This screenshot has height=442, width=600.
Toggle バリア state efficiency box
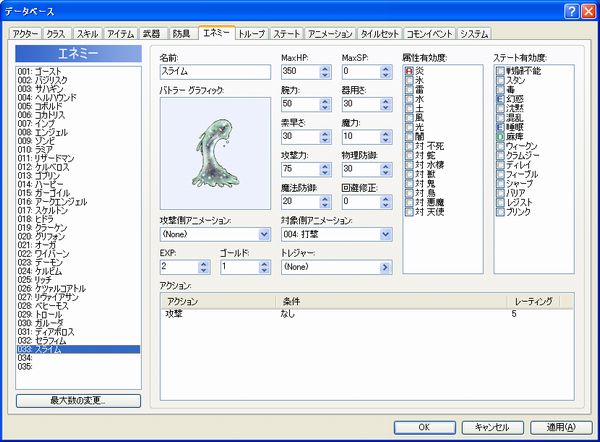500,193
